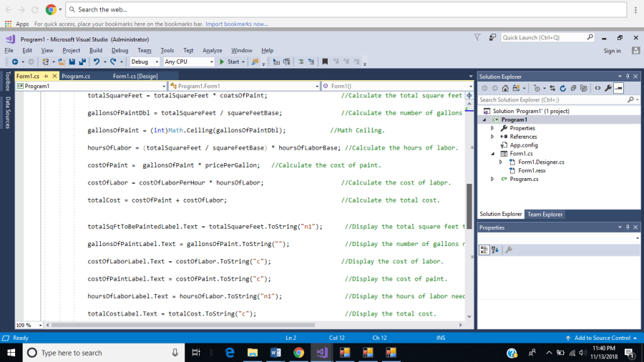644x362 pixels.
Task: Select Form1.resx in Solution Explorer
Action: point(532,170)
